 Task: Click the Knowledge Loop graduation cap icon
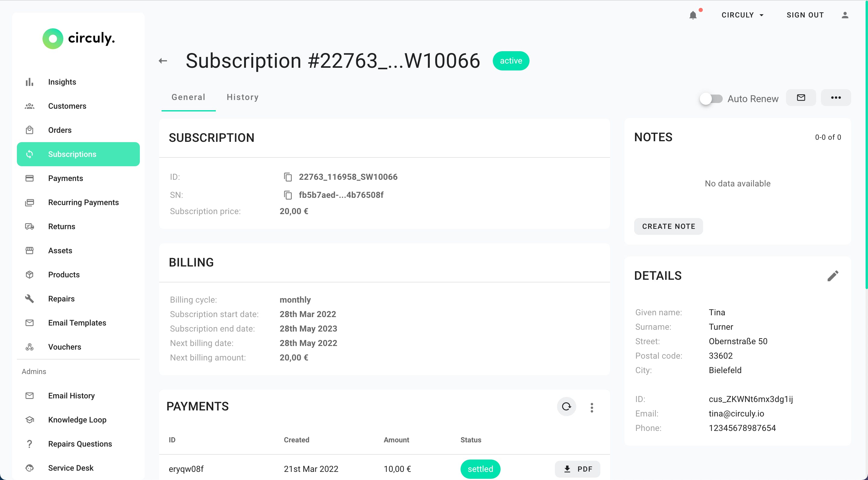tap(30, 420)
